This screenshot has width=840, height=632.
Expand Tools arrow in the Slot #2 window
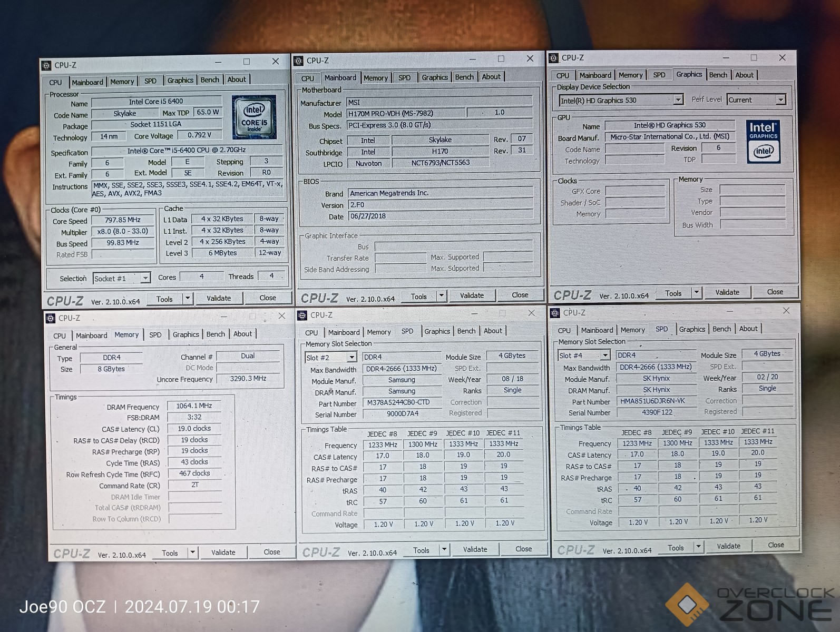(x=444, y=549)
